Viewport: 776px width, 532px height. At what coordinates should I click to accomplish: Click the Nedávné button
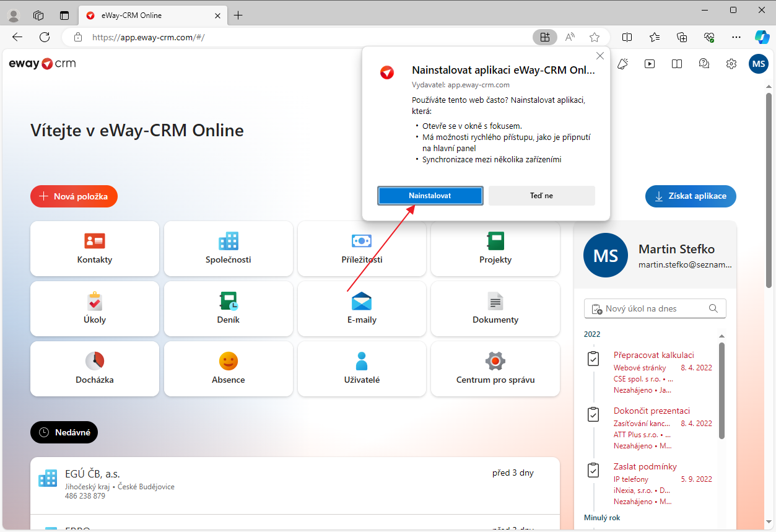click(x=64, y=432)
